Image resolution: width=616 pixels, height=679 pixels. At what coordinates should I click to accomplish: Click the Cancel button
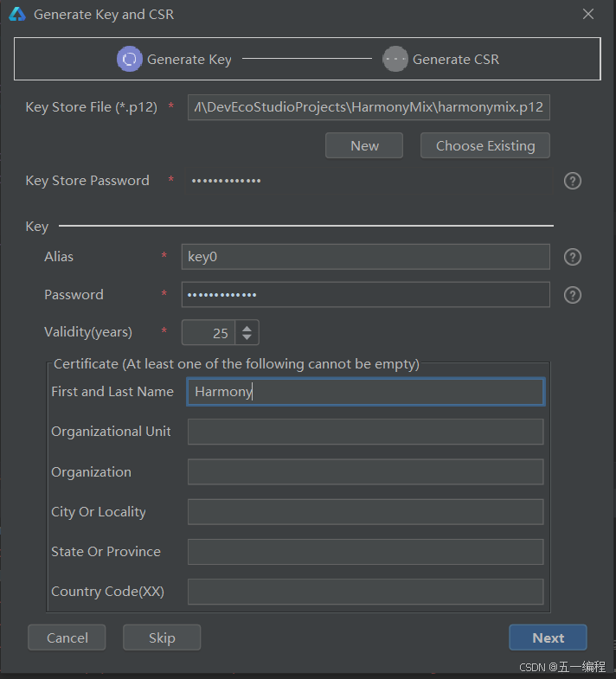(x=67, y=637)
